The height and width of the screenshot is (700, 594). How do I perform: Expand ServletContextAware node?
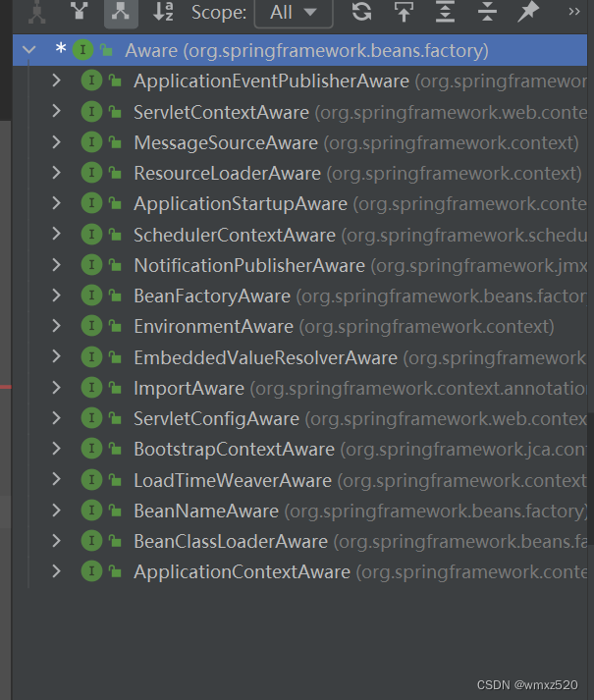[x=56, y=111]
